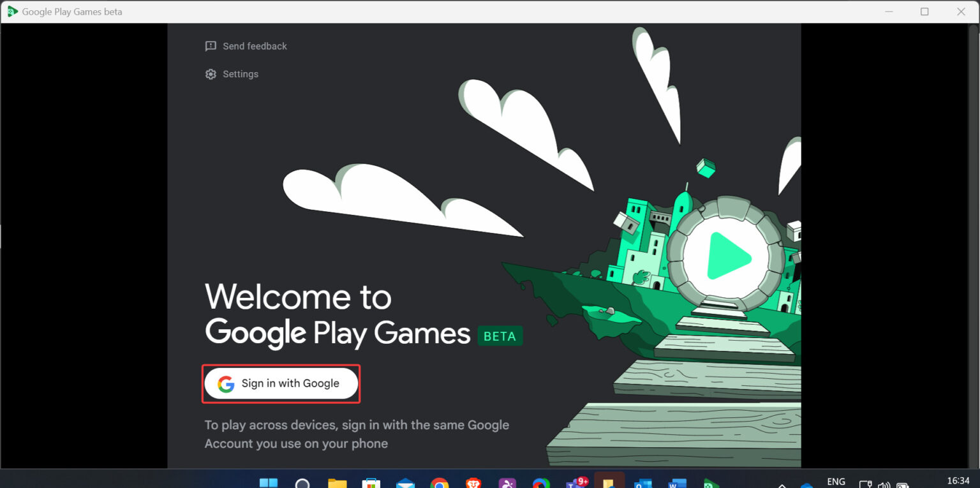Open Microsoft Store from the taskbar
Screen dimensions: 980x488
tap(371, 482)
